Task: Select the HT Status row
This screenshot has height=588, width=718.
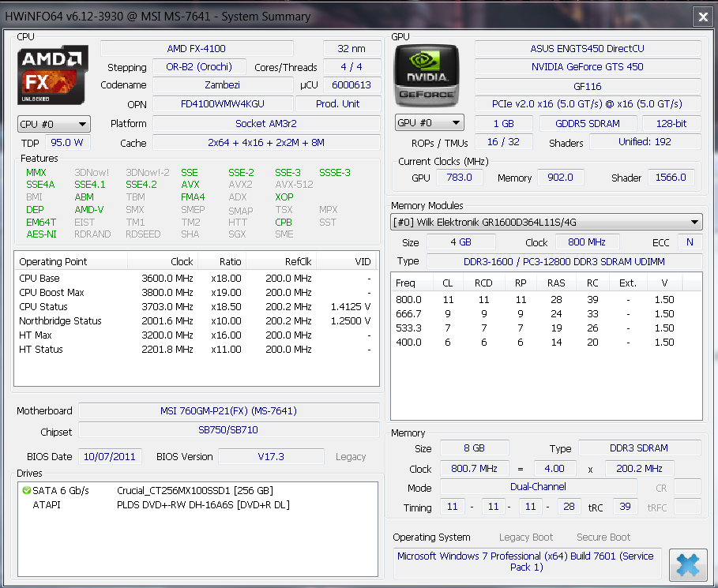Action: click(x=196, y=349)
